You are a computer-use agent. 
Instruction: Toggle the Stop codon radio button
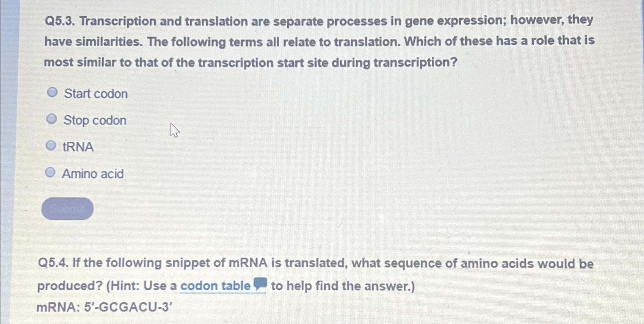click(x=52, y=119)
